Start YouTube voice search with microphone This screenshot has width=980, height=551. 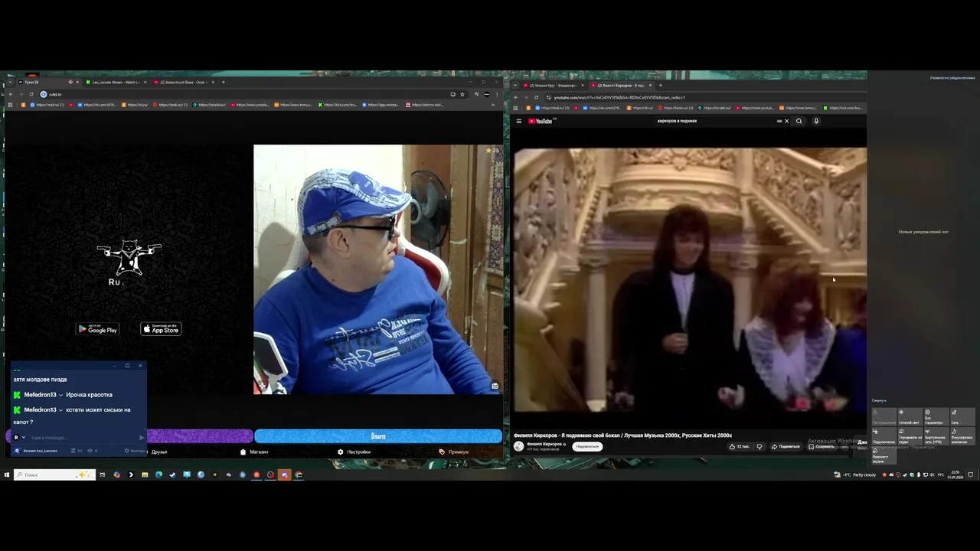(816, 121)
